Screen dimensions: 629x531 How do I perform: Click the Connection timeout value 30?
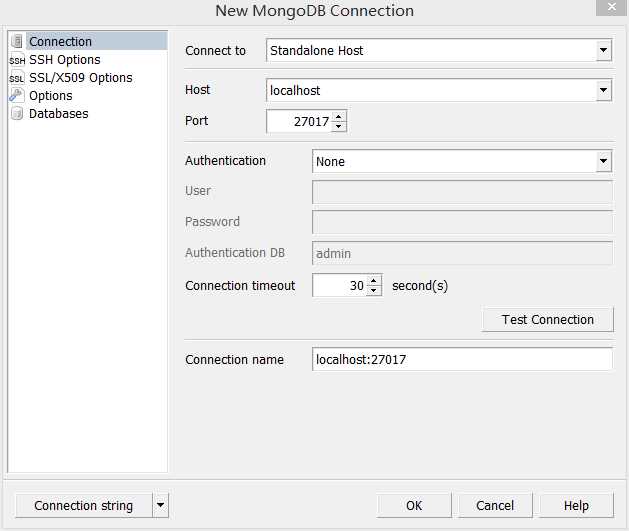point(339,285)
